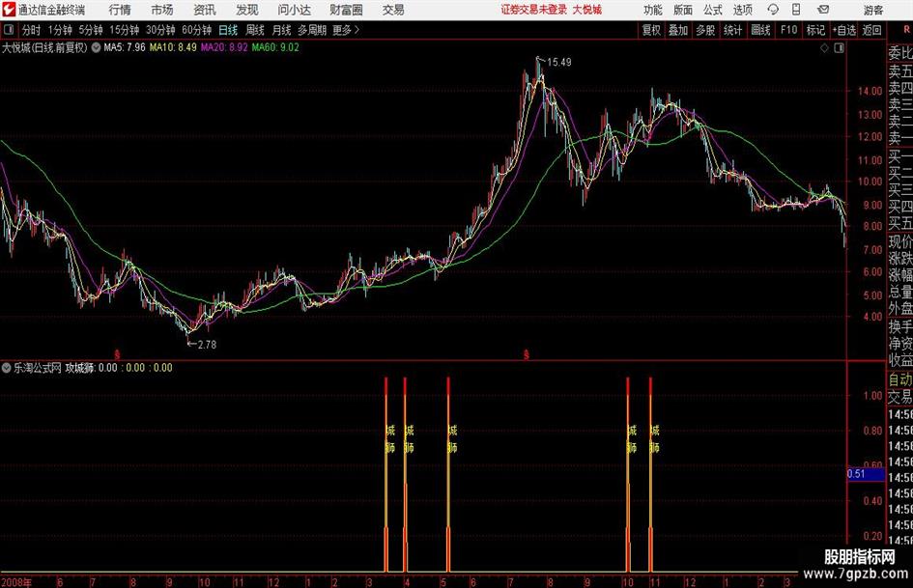This screenshot has height=588, width=913.
Task: Select the 1分钟 period
Action: coord(60,30)
